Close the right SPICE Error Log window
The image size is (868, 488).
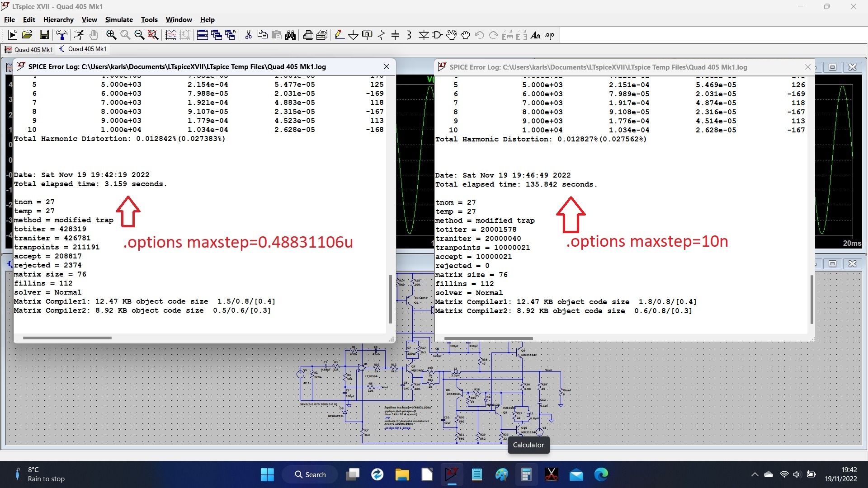click(x=808, y=67)
